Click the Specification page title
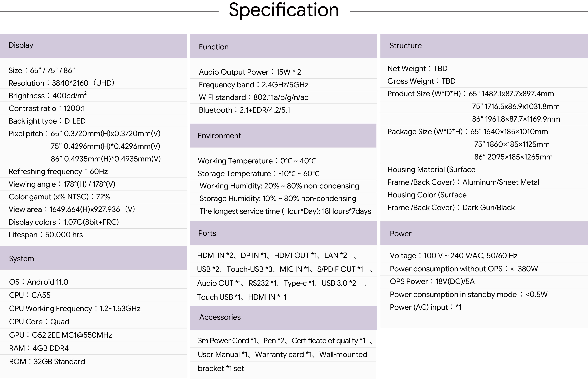The height and width of the screenshot is (379, 588). 284,10
